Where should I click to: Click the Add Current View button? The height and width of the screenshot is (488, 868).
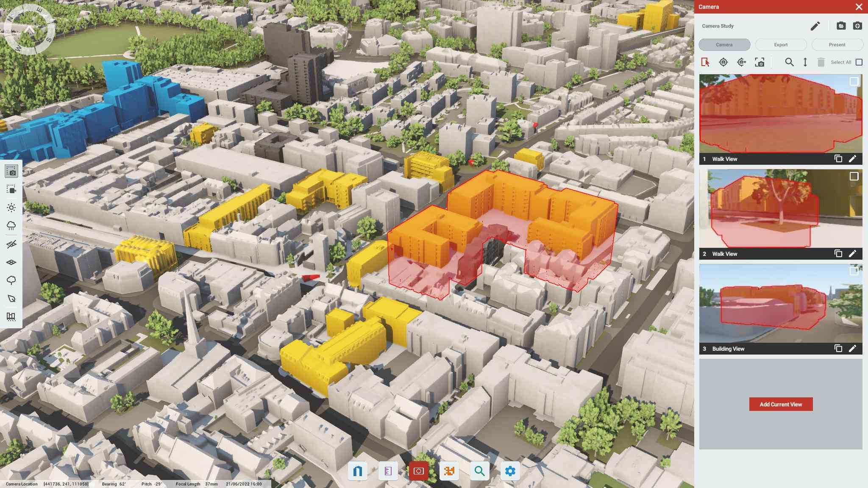[x=782, y=404]
